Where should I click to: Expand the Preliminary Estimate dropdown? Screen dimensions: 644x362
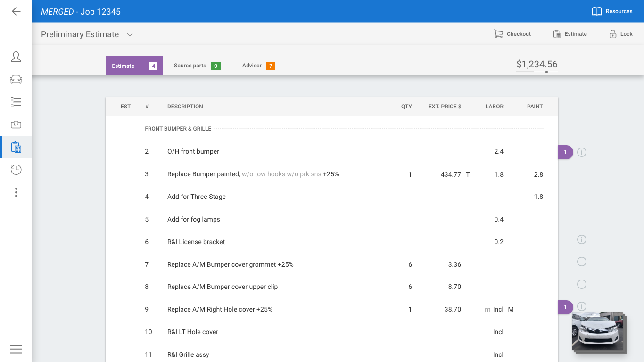(x=130, y=34)
